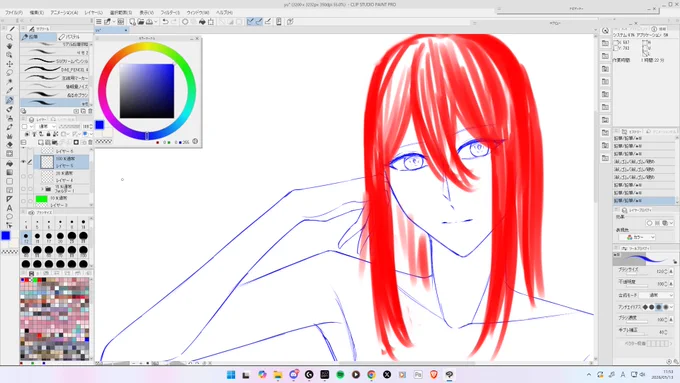Toggle Lock layer padlock in the layer panel
The width and height of the screenshot is (680, 383).
(x=49, y=134)
